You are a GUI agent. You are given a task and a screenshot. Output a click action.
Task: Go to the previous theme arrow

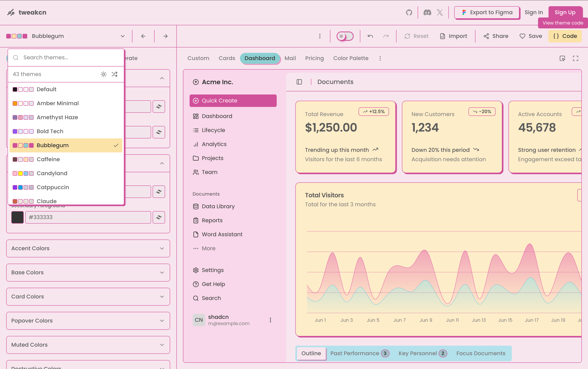143,36
